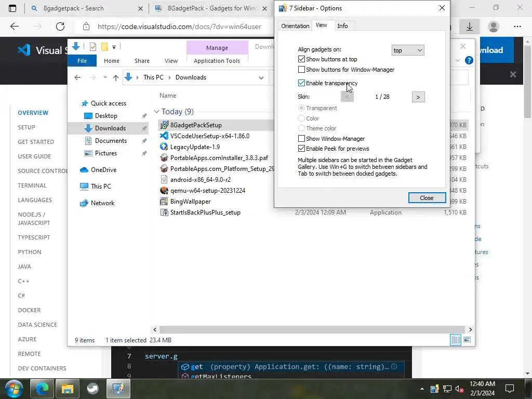
Task: Select the qemu-w64-setup-20231224 icon
Action: 164,190
